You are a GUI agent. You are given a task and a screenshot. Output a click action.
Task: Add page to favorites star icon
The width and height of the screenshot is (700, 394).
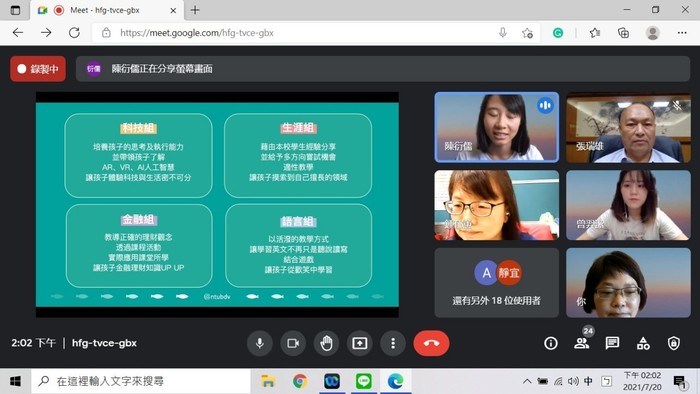click(527, 33)
